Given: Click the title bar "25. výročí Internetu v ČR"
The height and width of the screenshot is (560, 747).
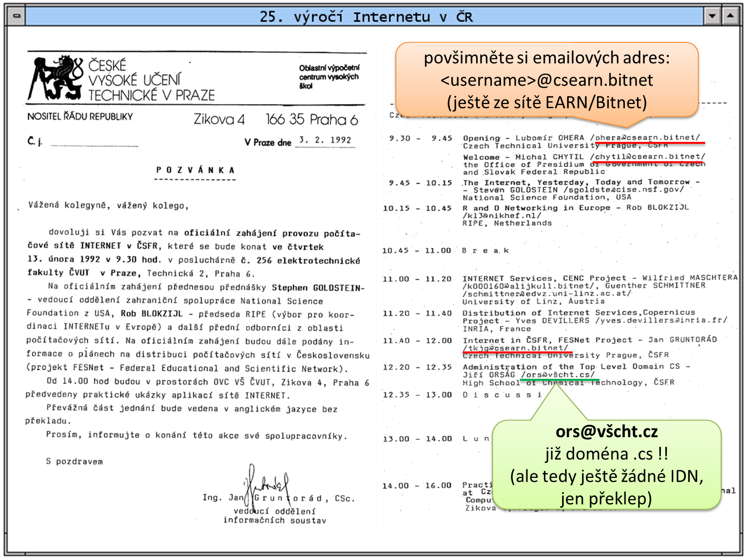Looking at the screenshot, I should point(366,16).
